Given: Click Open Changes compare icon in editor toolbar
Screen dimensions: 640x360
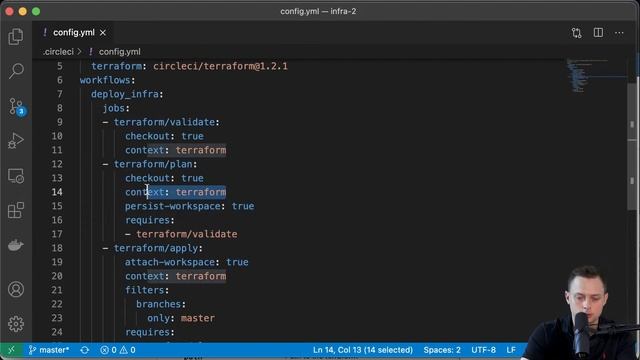Looking at the screenshot, I should (x=576, y=33).
